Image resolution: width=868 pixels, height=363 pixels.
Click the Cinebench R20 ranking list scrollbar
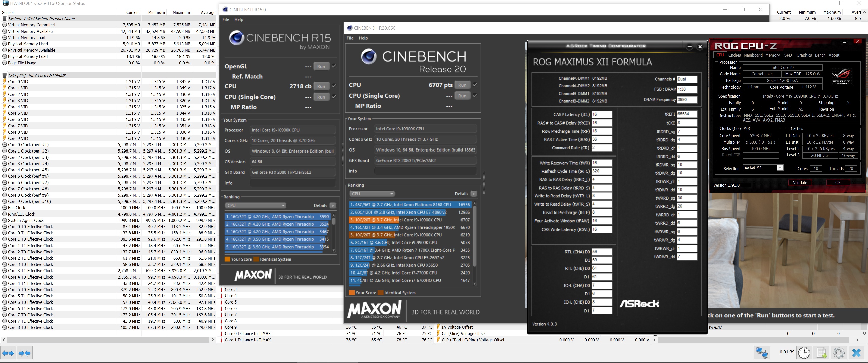point(475,236)
